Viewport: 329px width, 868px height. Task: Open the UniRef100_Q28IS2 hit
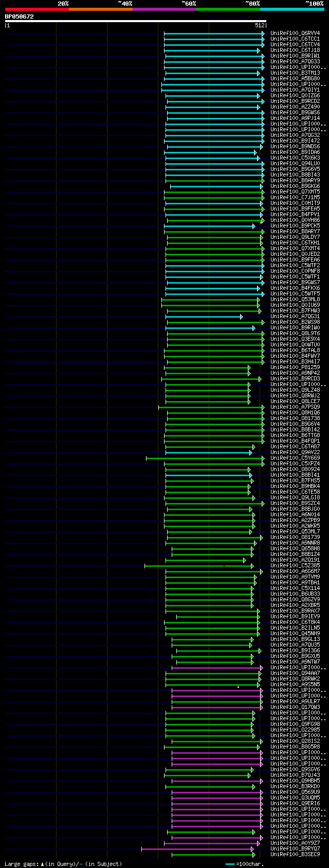295,741
